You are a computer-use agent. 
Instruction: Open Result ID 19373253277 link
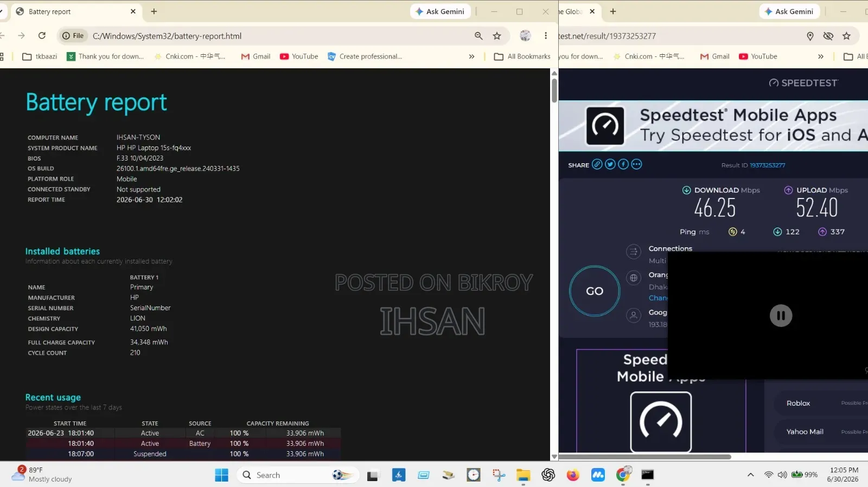[768, 165]
